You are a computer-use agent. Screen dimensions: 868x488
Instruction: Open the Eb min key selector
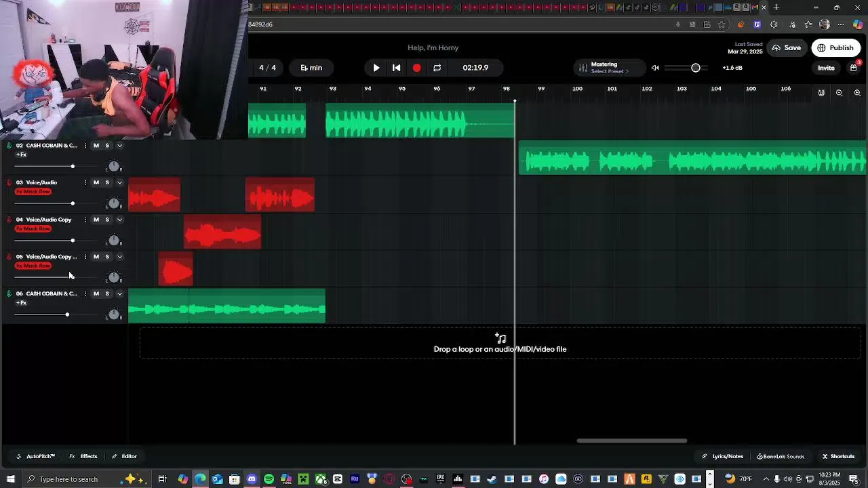point(311,68)
